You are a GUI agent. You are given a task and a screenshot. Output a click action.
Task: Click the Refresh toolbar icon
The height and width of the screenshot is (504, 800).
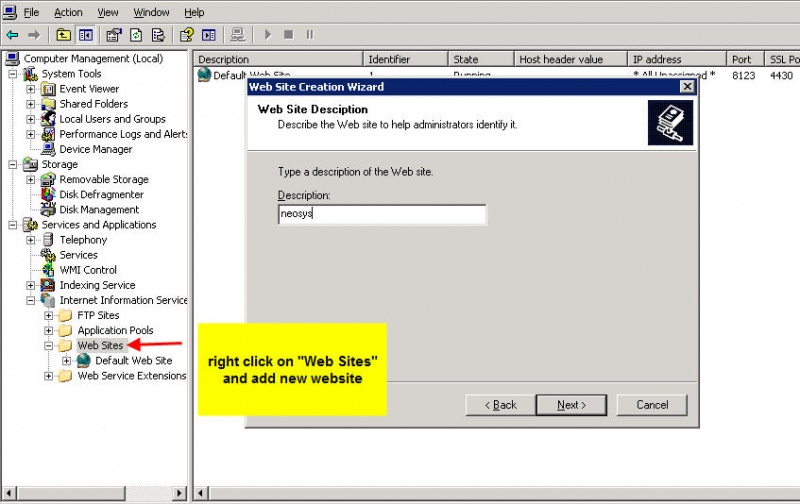[x=136, y=35]
